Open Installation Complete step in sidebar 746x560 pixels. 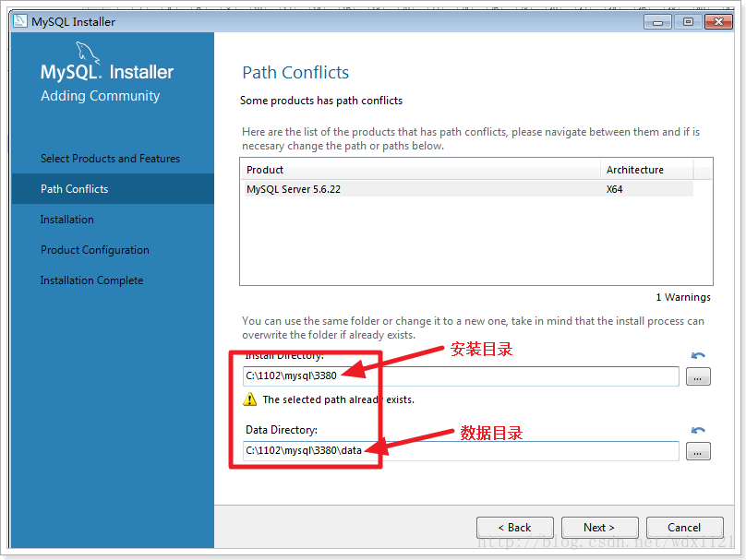pyautogui.click(x=91, y=280)
